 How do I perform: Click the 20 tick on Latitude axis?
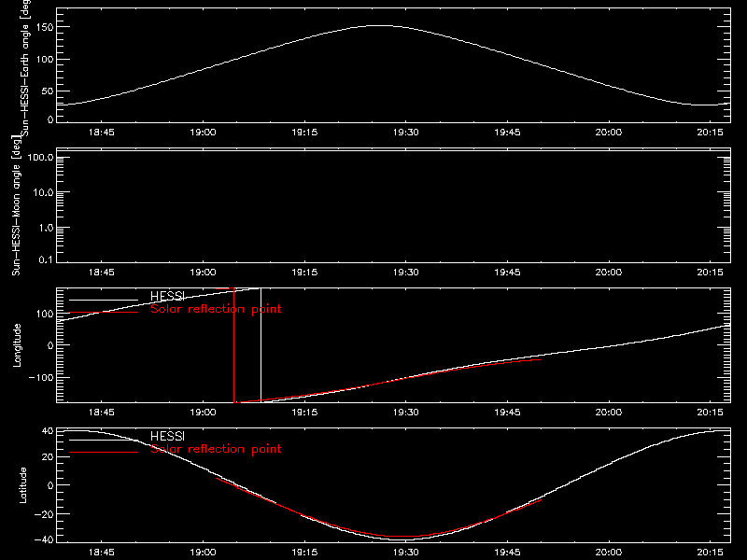point(48,457)
